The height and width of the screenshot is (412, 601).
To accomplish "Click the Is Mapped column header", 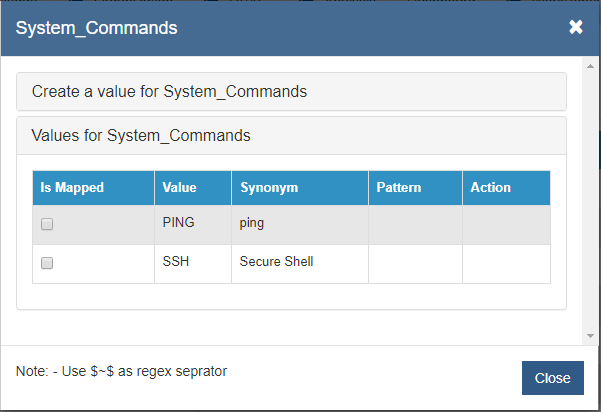I will click(x=72, y=187).
